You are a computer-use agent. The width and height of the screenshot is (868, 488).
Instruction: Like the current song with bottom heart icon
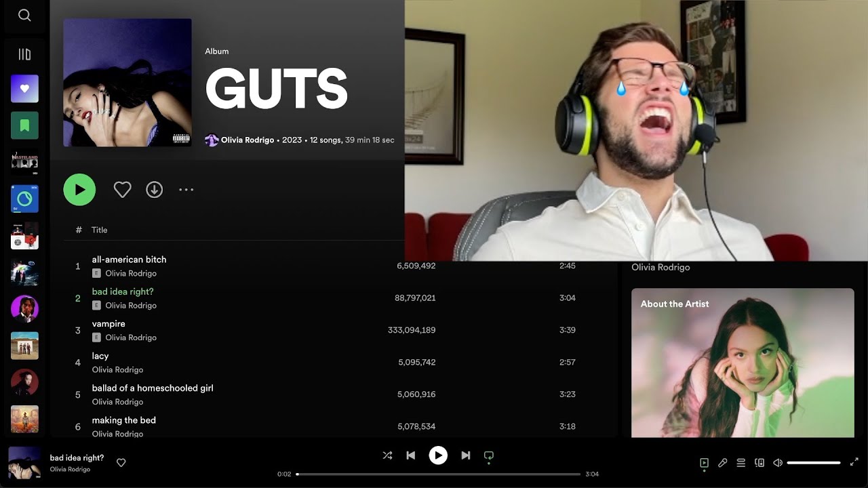click(x=121, y=463)
